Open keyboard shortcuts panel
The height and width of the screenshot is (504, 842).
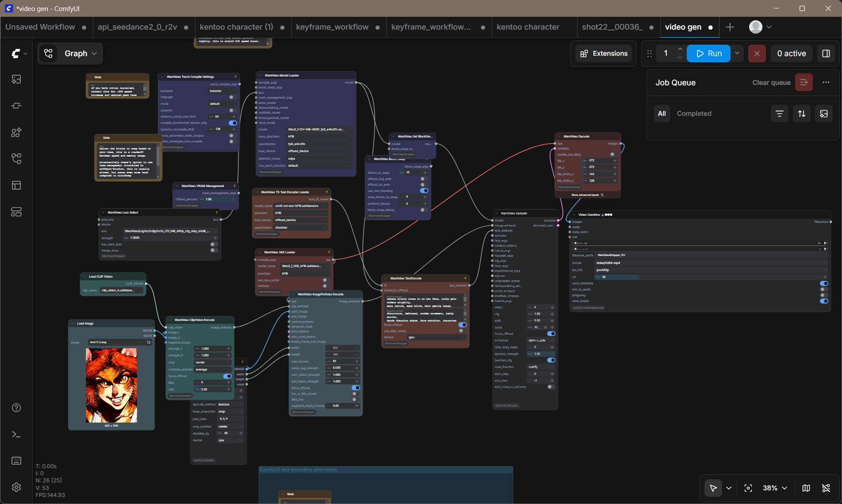tap(16, 461)
